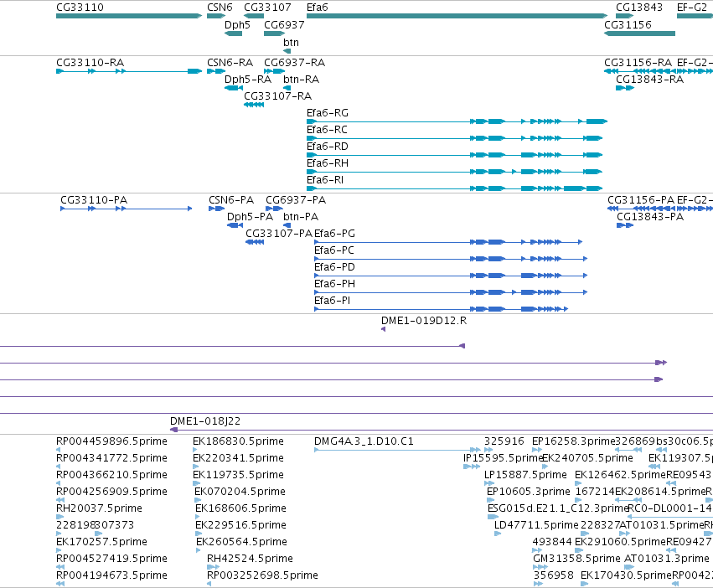
Task: Click the CG6937 gene label
Action: click(x=284, y=24)
